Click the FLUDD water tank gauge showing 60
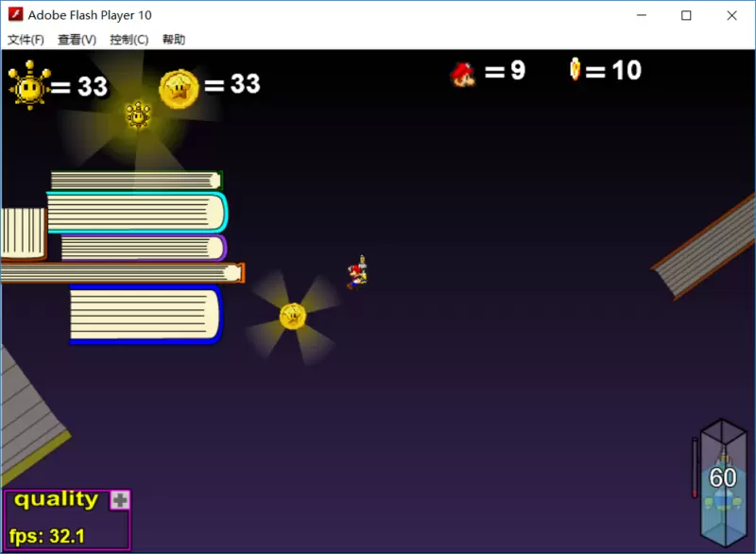The image size is (756, 554). 722,484
